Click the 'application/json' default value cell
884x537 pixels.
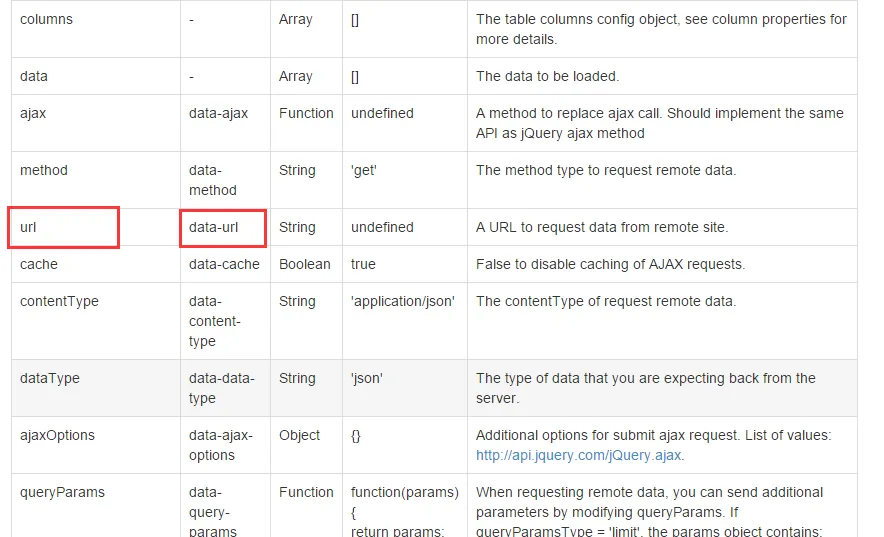click(x=403, y=301)
